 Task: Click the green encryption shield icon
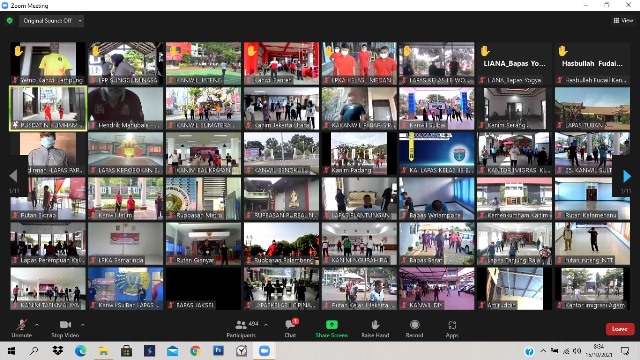[x=9, y=20]
